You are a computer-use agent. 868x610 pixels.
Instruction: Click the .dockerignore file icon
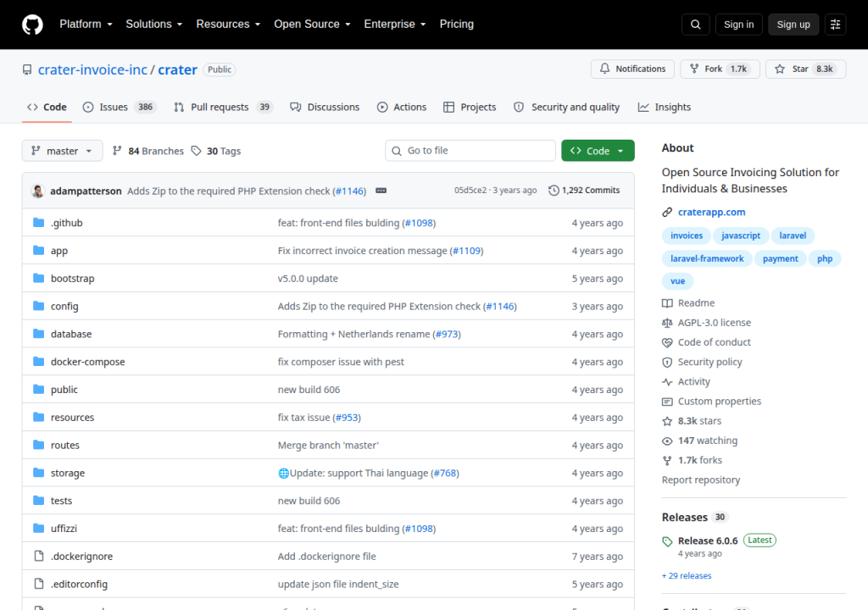click(x=39, y=556)
